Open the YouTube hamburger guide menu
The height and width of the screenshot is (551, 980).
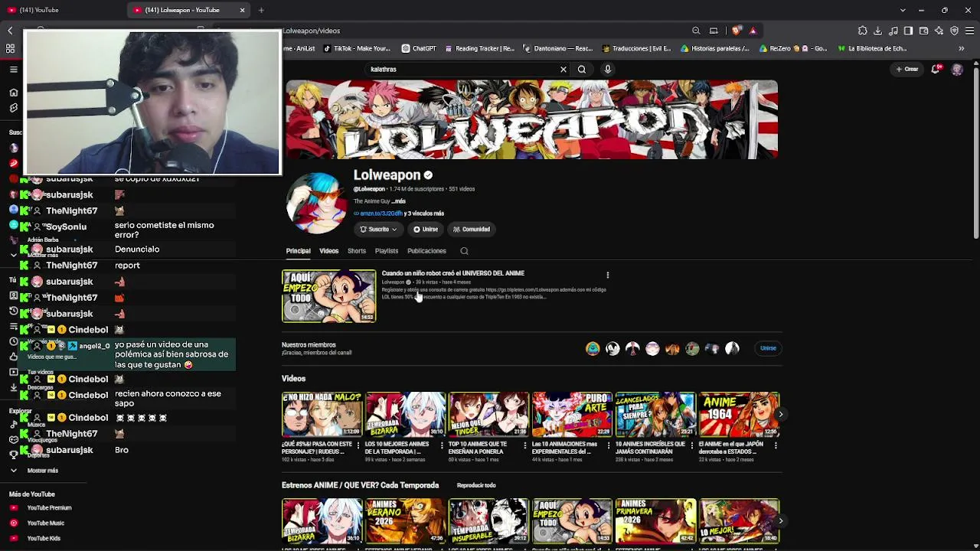pyautogui.click(x=13, y=70)
